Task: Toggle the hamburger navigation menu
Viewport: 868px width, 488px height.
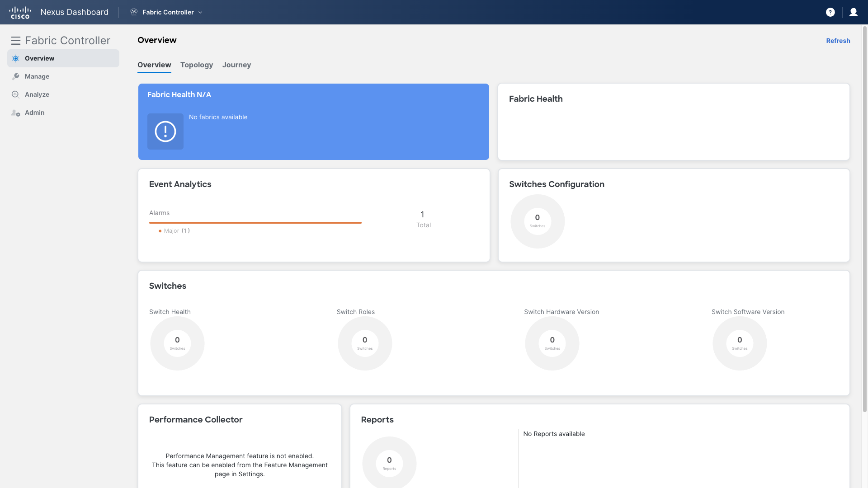Action: pyautogui.click(x=16, y=41)
